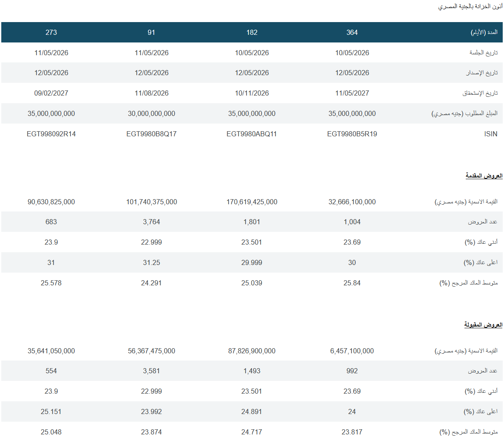Screen dimensions: 504x448
Task: Click the page title أذون الخزانة بالجنيه المصري
Action: click(x=470, y=6)
